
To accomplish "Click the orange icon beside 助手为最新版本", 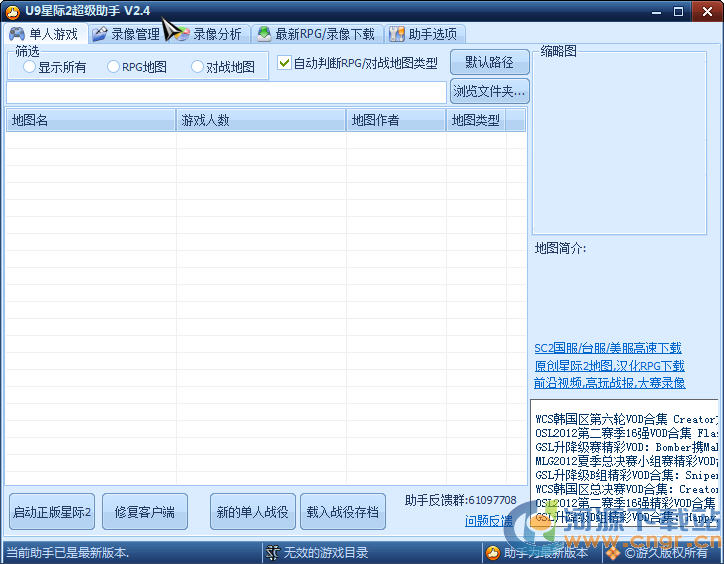I will (x=492, y=552).
